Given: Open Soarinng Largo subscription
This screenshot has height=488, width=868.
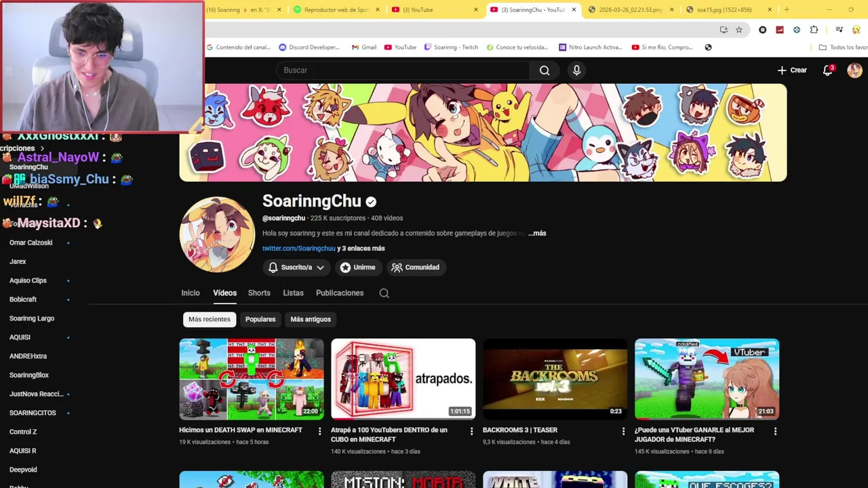Looking at the screenshot, I should point(32,319).
